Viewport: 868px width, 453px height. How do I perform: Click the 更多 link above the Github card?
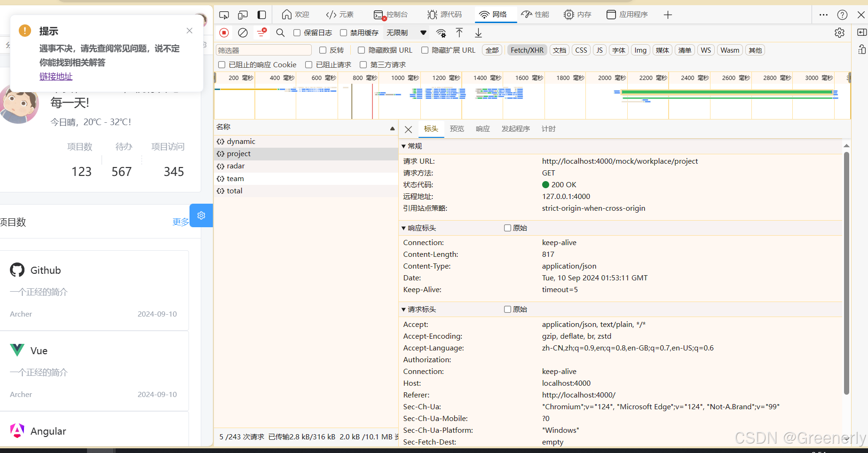pos(180,222)
